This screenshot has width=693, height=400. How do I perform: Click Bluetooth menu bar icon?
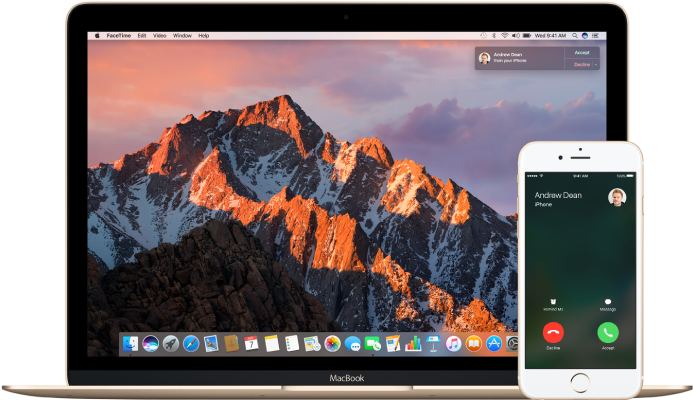click(x=494, y=36)
